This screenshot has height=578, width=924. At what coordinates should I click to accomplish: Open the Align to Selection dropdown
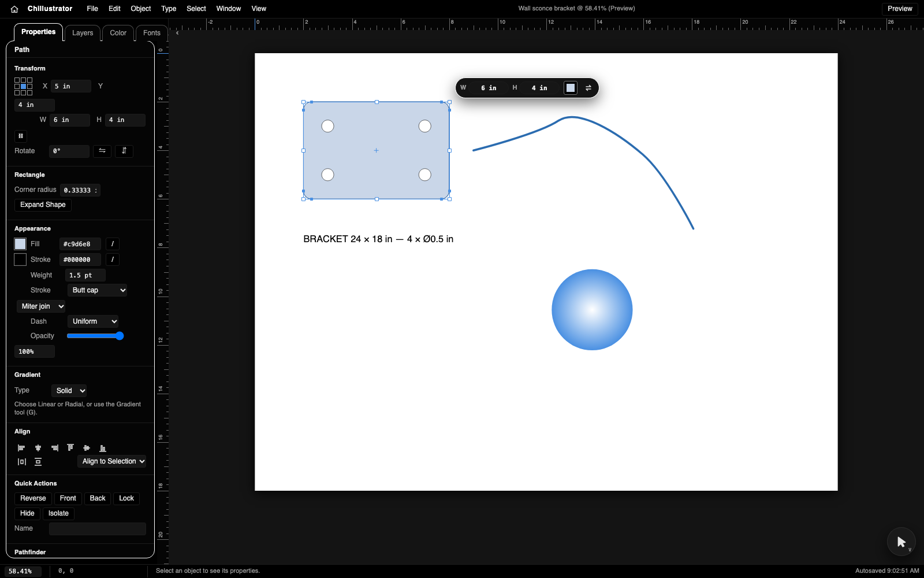pos(111,461)
